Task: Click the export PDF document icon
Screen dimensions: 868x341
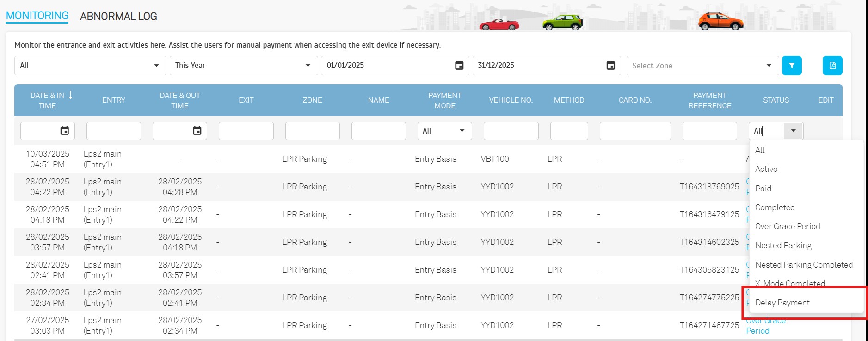Action: [832, 66]
